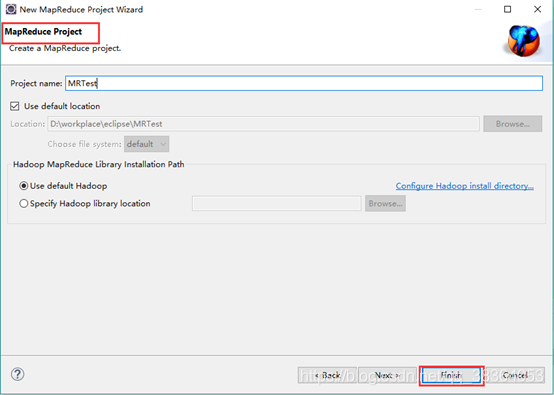Viewport: 554px width, 395px height.
Task: Uncheck Use default location checkbox
Action: pos(14,106)
